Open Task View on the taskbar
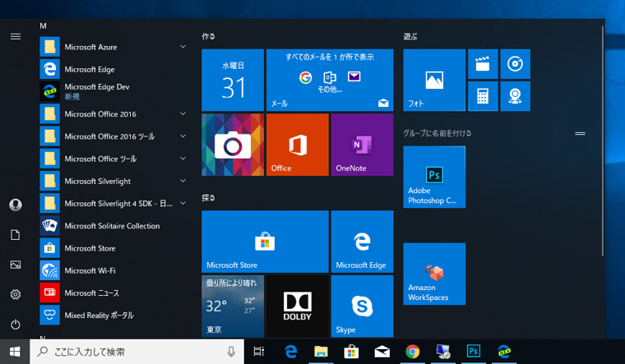 point(259,351)
